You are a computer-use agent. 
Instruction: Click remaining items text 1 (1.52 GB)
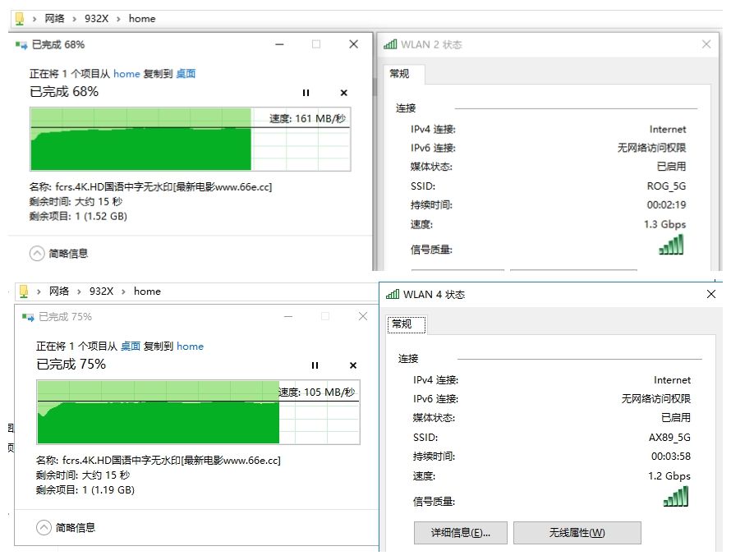pos(101,216)
